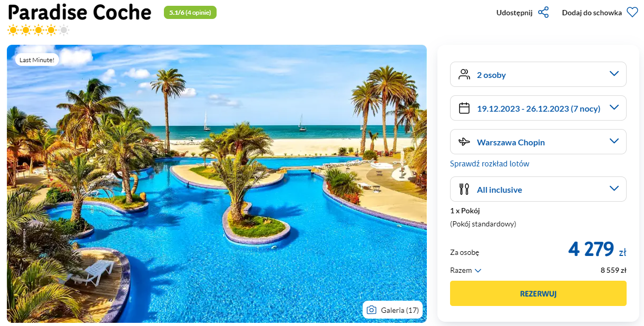Image resolution: width=644 pixels, height=326 pixels.
Task: Click the Last Minute! label badge
Action: click(x=37, y=60)
